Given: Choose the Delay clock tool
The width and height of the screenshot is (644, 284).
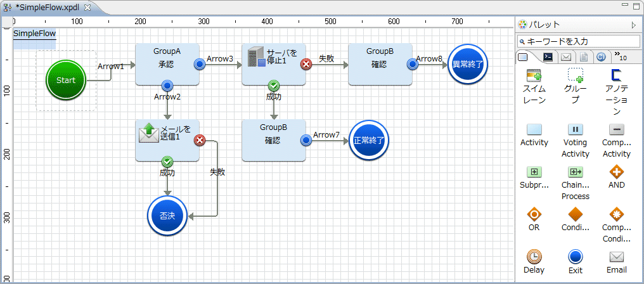Looking at the screenshot, I should pos(534,262).
